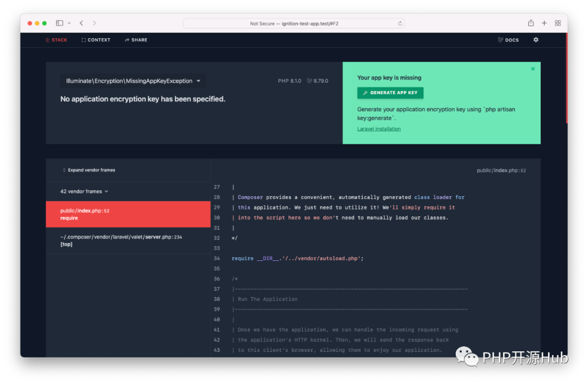Go forward with the browser forward arrow
This screenshot has width=588, height=384.
click(94, 23)
